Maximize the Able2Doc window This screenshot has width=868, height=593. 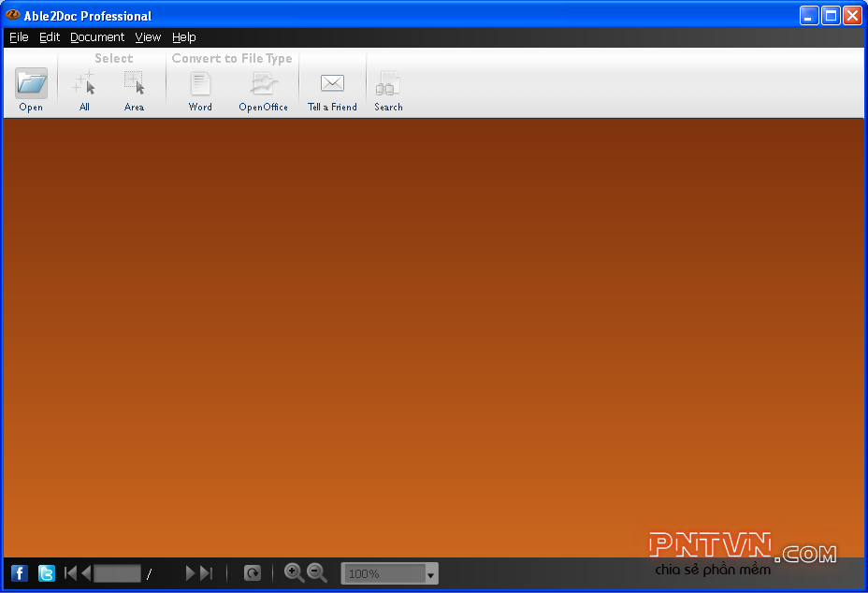tap(831, 16)
